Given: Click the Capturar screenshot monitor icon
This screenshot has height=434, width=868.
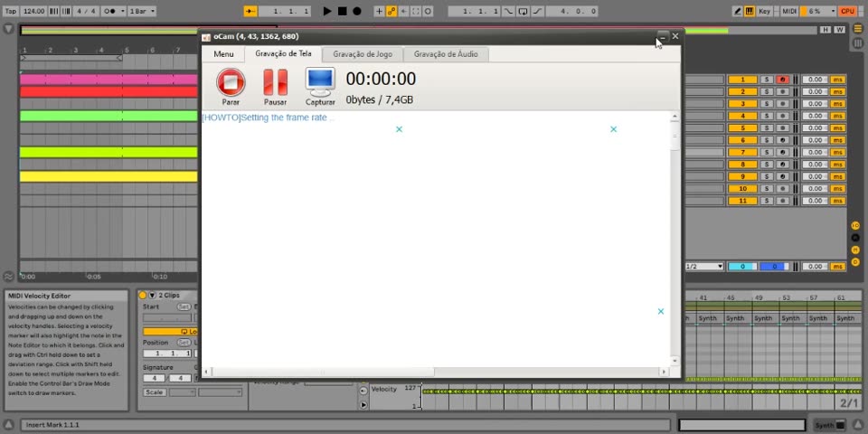Looking at the screenshot, I should click(x=320, y=81).
